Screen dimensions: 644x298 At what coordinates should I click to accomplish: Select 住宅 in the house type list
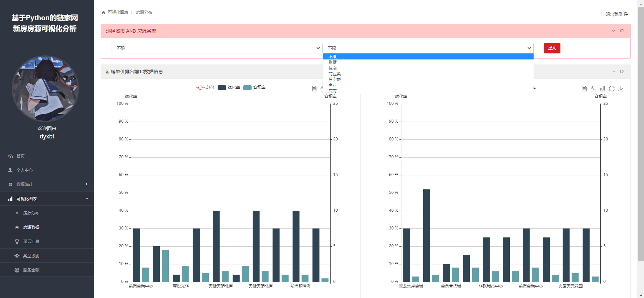(x=428, y=68)
